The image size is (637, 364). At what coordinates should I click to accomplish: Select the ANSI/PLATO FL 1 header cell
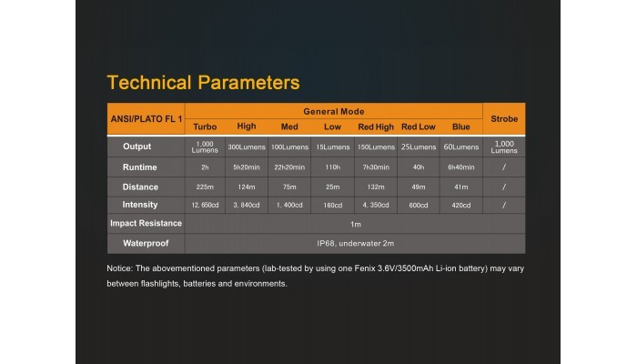tap(146, 118)
